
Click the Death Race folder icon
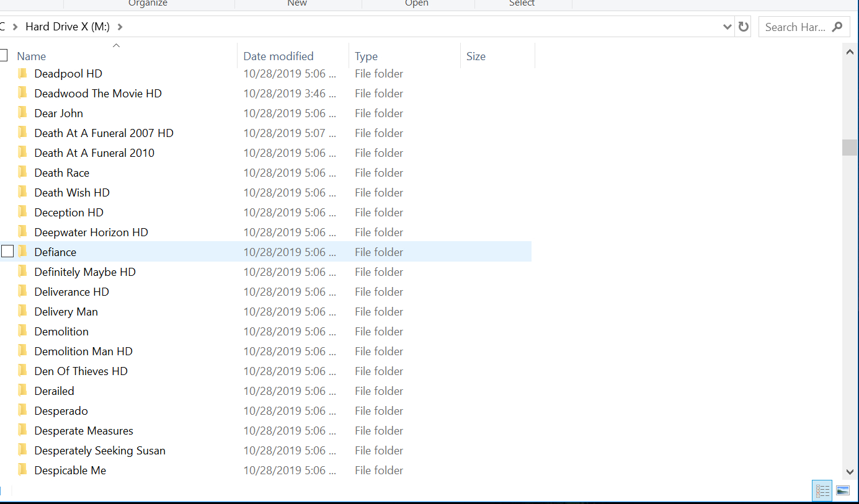(23, 173)
